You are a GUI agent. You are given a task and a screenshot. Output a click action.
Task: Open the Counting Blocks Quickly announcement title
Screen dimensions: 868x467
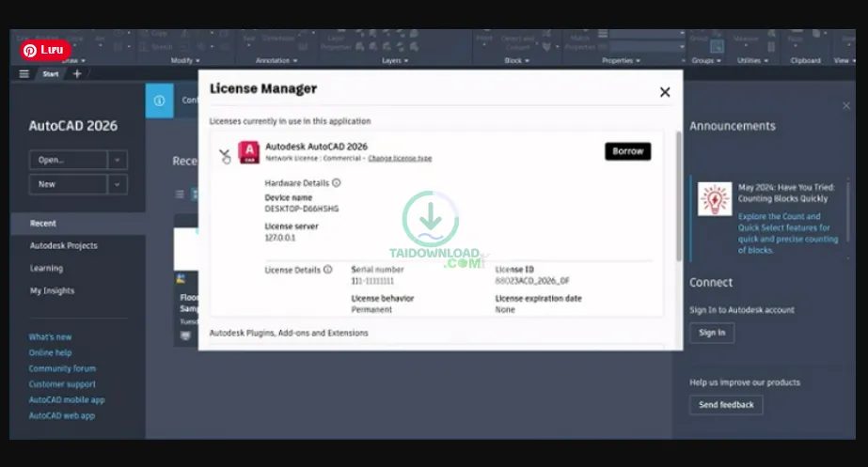tap(786, 194)
